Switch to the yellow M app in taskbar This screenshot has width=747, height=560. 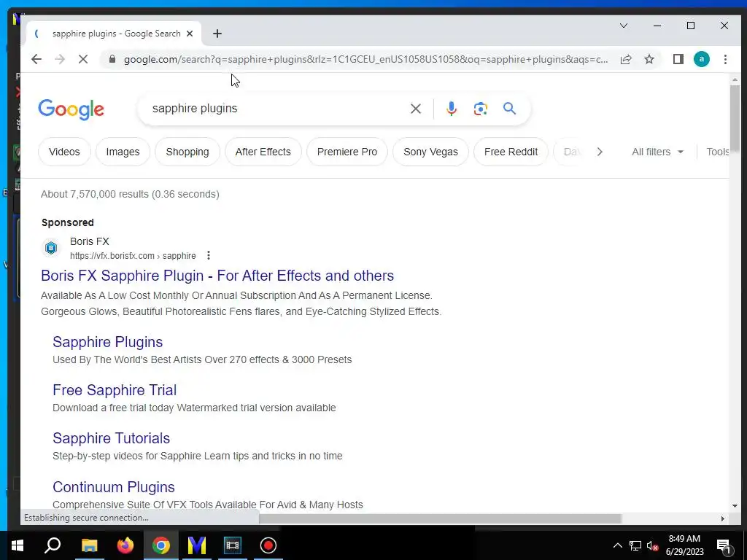[x=197, y=545]
